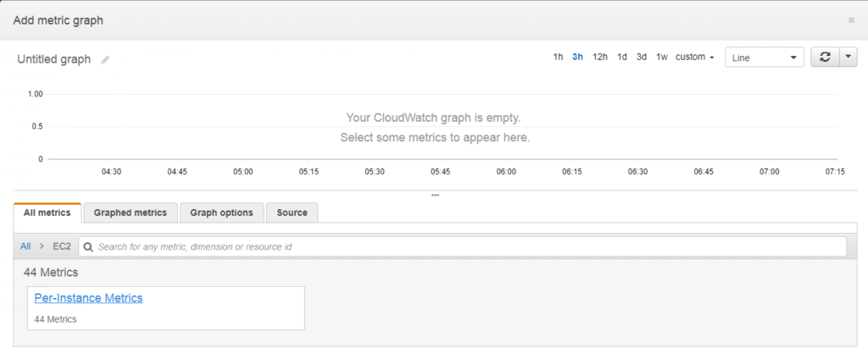Edit graph title with pencil icon
Screen dimensions: 868x354
tap(105, 60)
